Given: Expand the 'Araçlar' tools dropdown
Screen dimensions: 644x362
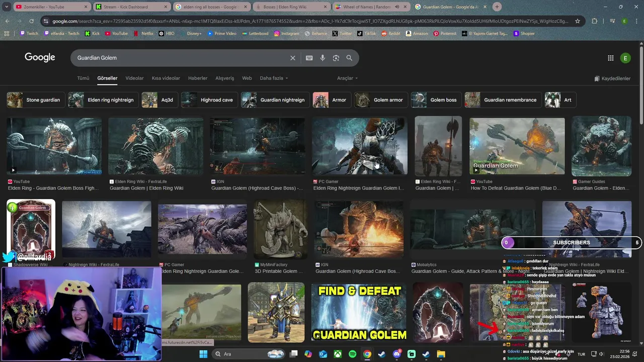Looking at the screenshot, I should coord(347,78).
